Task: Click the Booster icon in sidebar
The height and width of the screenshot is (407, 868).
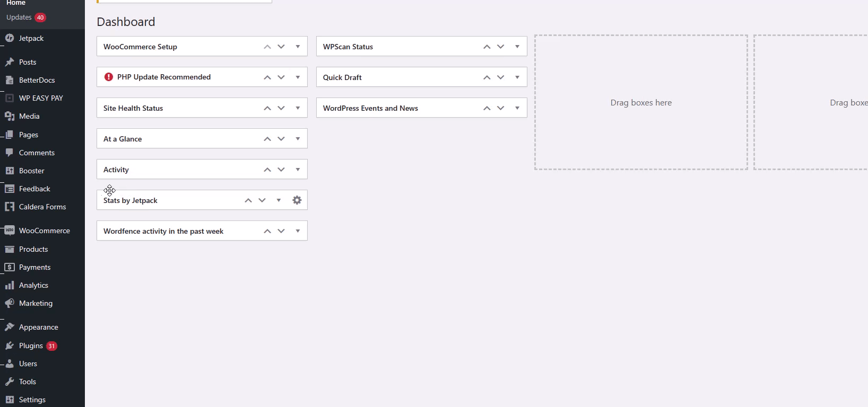Action: (10, 171)
